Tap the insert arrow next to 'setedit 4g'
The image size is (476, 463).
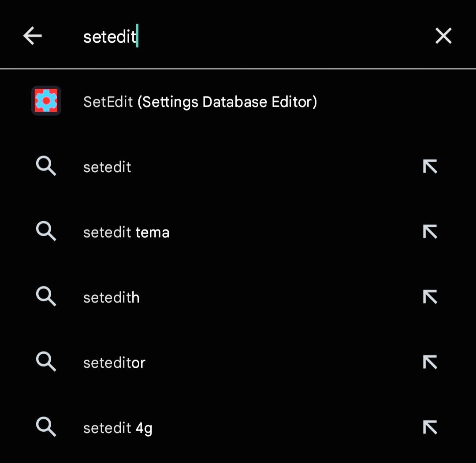tap(430, 427)
